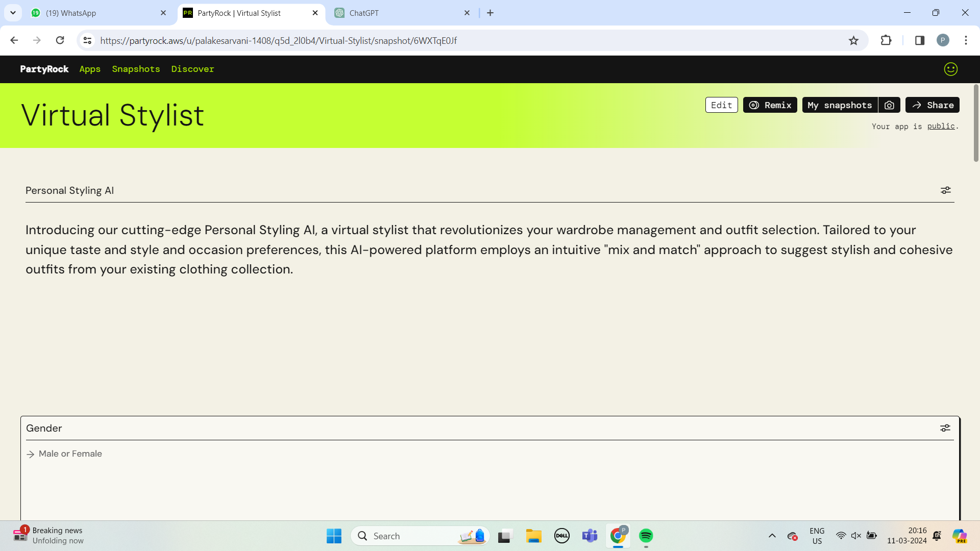Open the browser Extensions puzzle icon

886,40
